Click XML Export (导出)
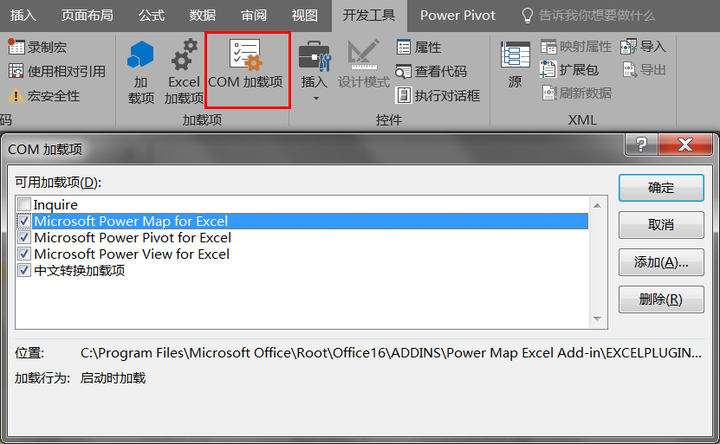The image size is (720, 444). point(644,70)
